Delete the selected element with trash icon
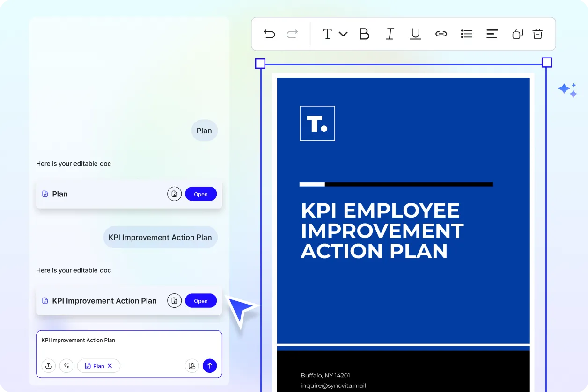 (538, 34)
